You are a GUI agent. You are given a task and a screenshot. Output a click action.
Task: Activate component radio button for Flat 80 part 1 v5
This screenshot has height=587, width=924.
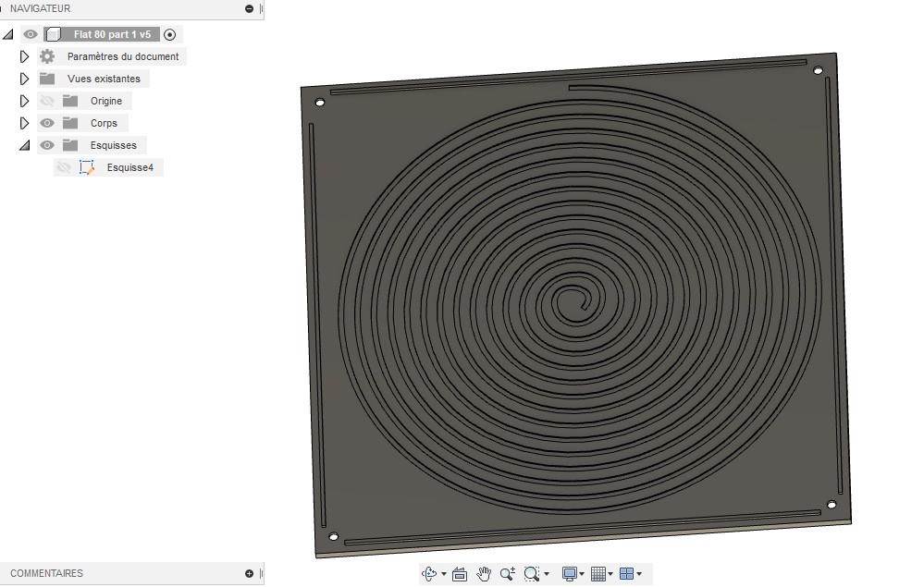[x=169, y=35]
